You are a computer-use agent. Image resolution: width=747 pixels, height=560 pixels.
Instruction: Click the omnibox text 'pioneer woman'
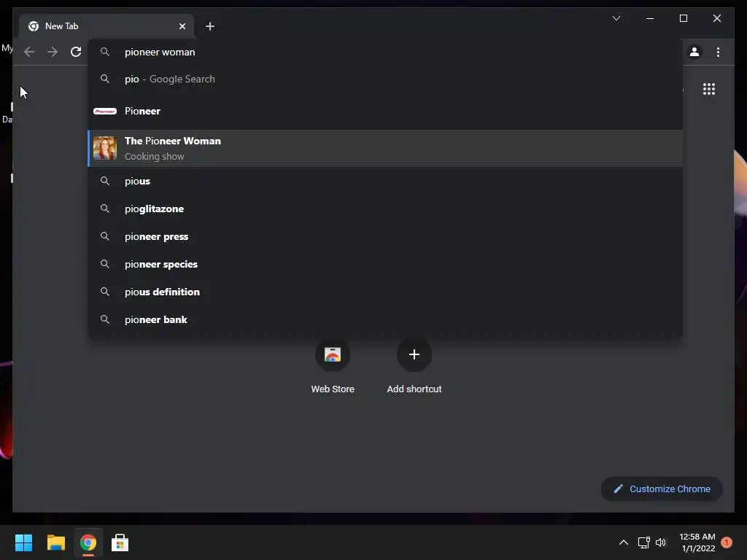click(x=160, y=52)
